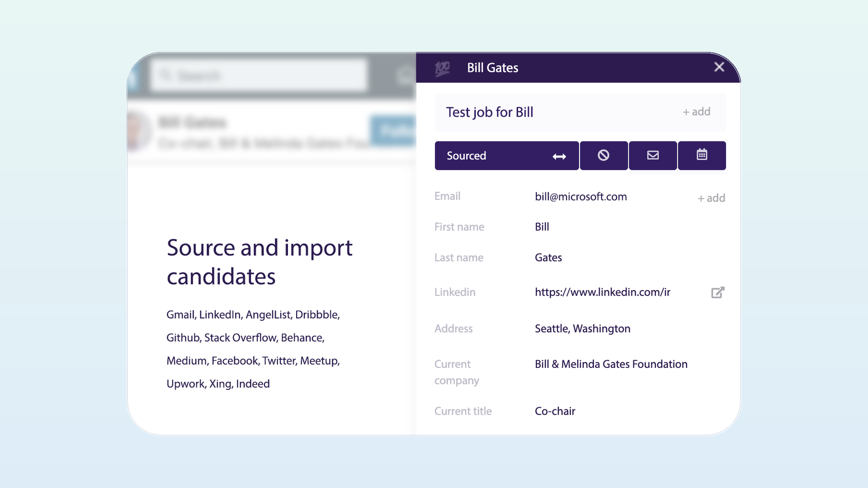
Task: Select the email bill@microsoft.com
Action: [x=580, y=197]
